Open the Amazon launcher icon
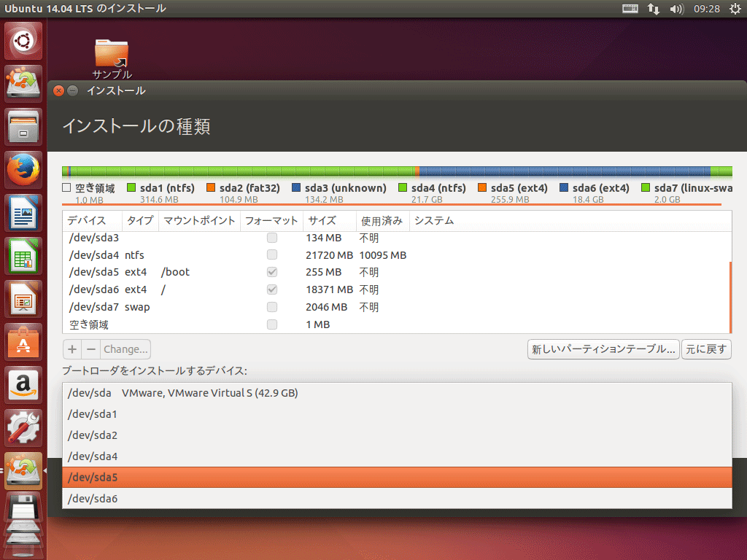The height and width of the screenshot is (560, 747). point(23,385)
